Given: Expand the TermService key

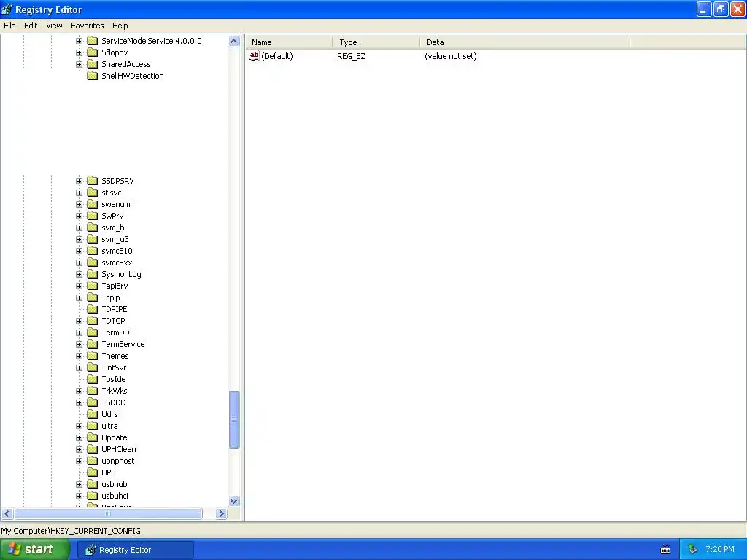Looking at the screenshot, I should pos(79,344).
